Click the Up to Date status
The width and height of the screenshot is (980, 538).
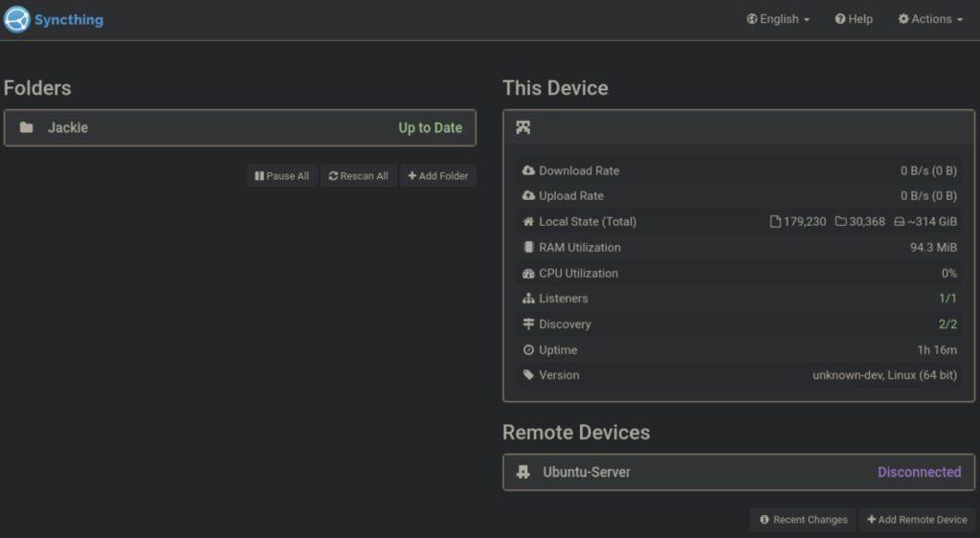pos(430,128)
